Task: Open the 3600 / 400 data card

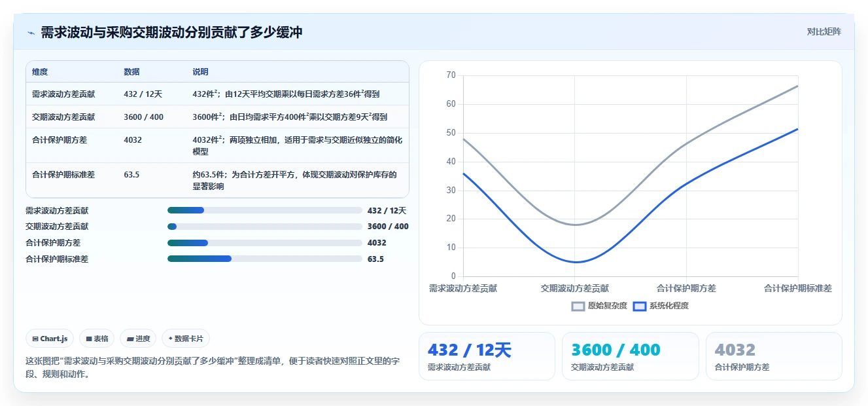Action: 630,356
